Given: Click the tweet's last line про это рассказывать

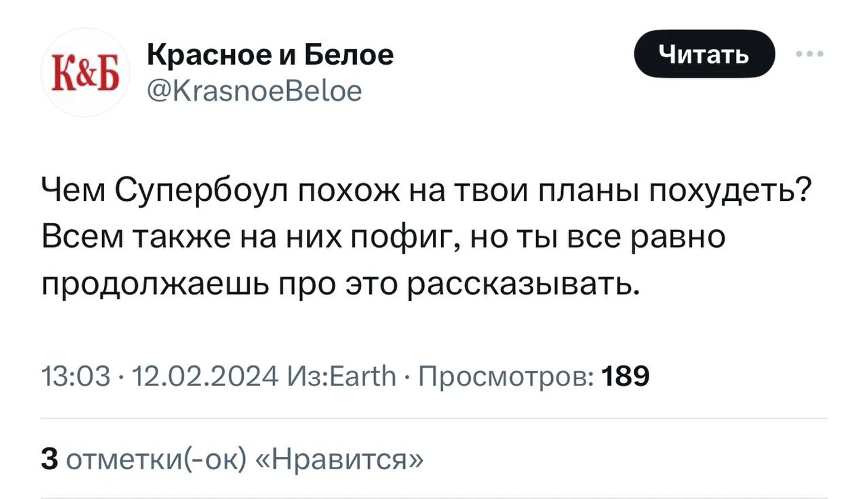Looking at the screenshot, I should [x=341, y=283].
